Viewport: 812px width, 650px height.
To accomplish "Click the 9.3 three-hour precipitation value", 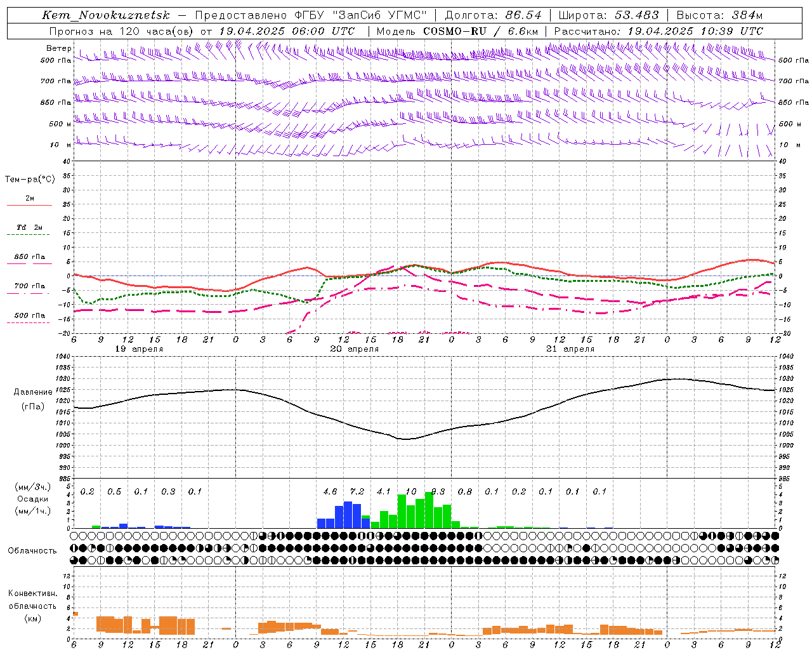I will click(438, 492).
